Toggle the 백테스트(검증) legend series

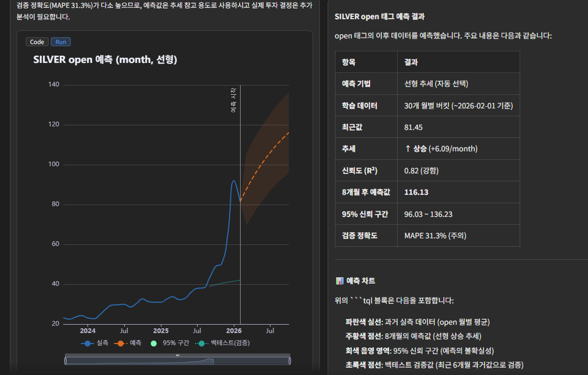pos(222,343)
